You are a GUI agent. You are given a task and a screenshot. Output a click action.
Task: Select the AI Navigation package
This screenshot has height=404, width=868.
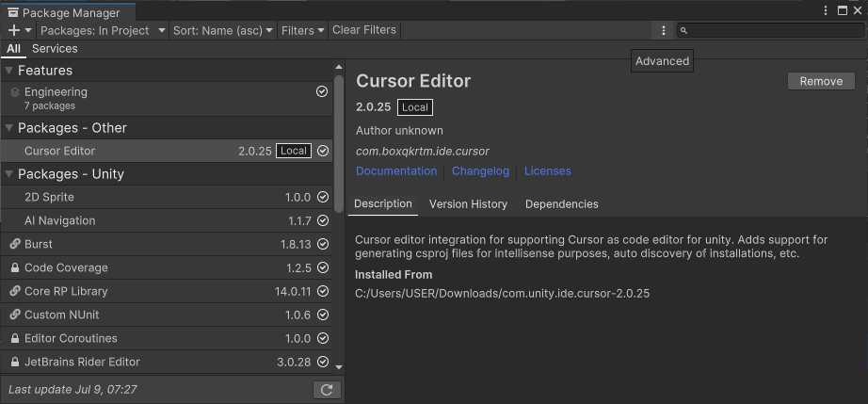tap(166, 220)
